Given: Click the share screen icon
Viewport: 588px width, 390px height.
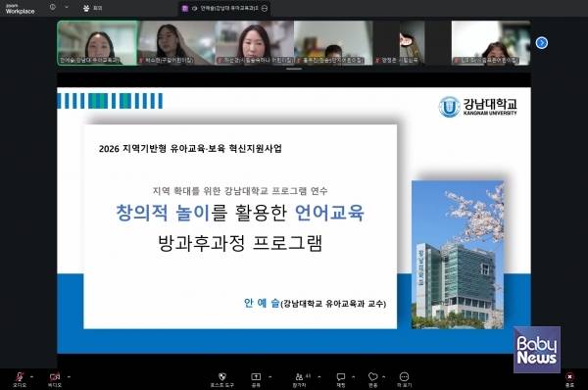Looking at the screenshot, I should [256, 376].
